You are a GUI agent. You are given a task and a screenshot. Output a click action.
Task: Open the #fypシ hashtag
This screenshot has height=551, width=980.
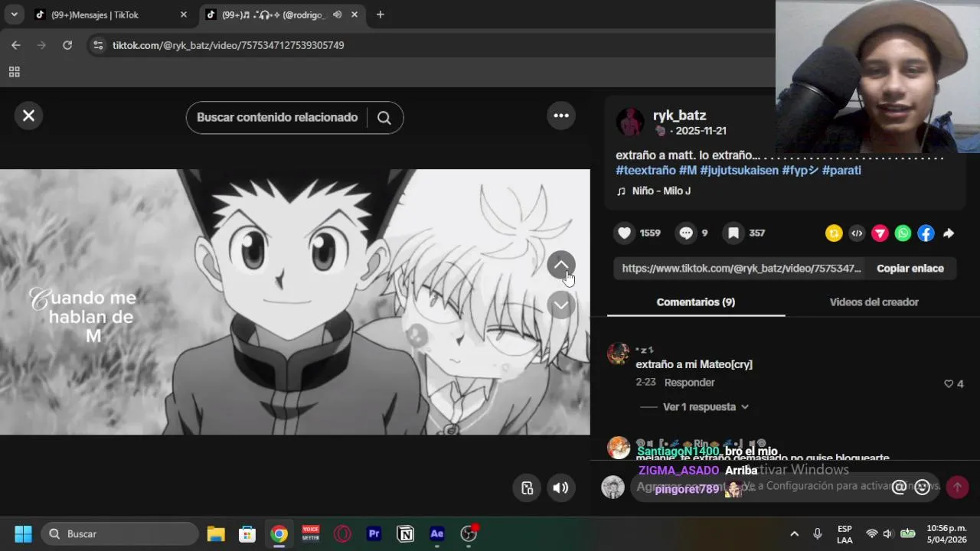tap(800, 171)
